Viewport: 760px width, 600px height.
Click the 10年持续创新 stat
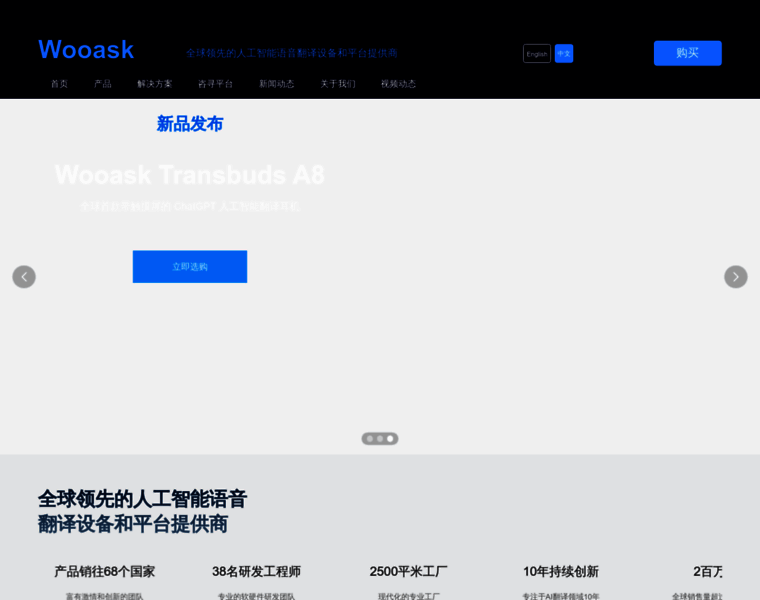click(561, 571)
